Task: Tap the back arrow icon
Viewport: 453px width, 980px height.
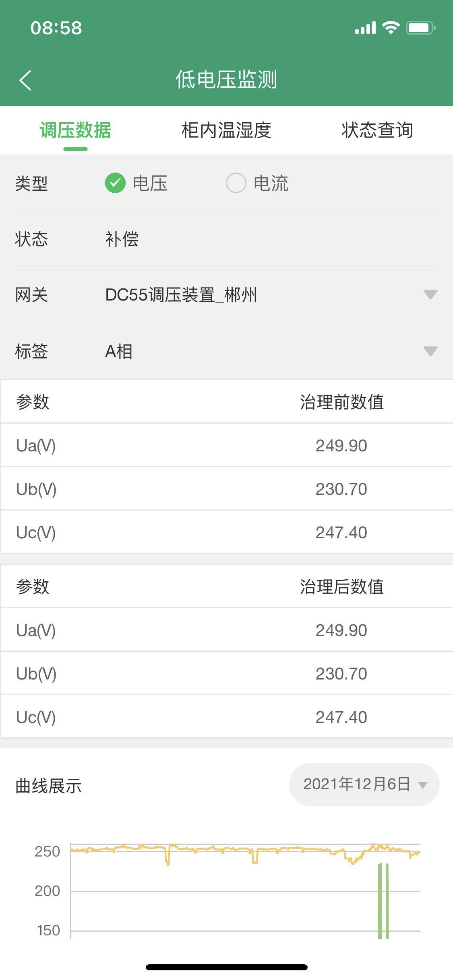Action: point(25,80)
